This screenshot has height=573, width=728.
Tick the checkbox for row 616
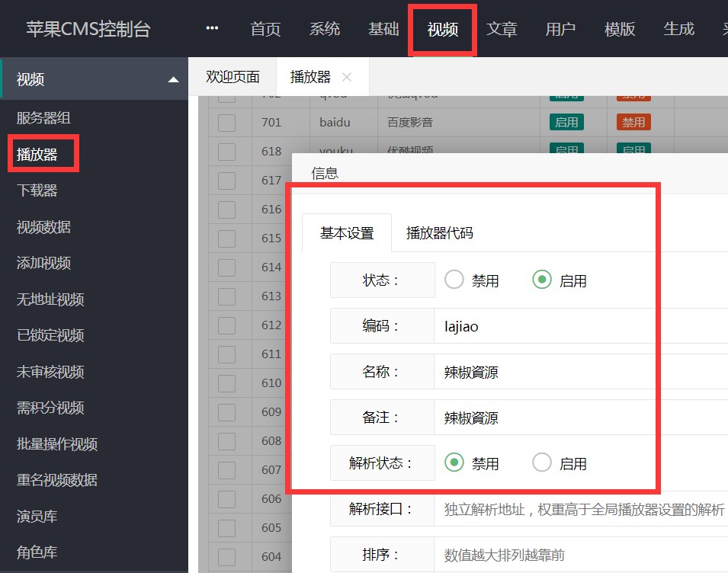226,210
